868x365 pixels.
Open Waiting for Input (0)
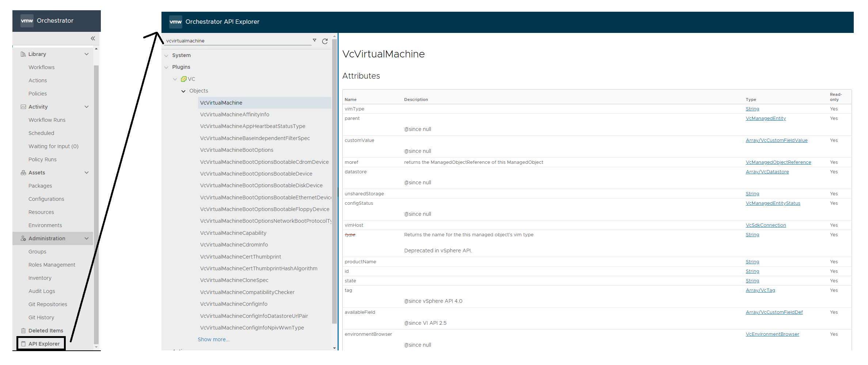click(x=53, y=146)
